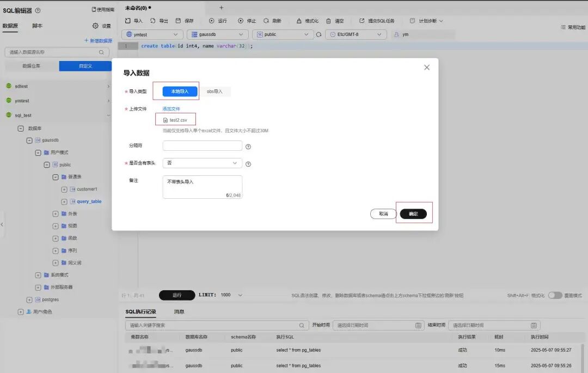
Task: Click the 格式化 format toolbar icon
Action: [299, 21]
